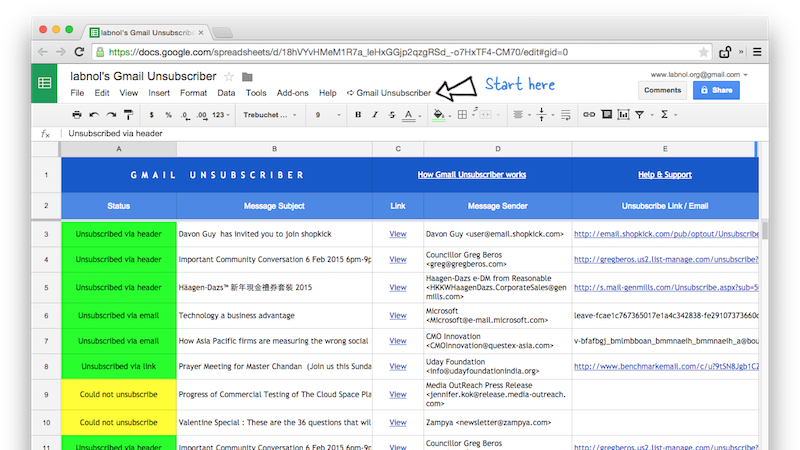Open the Chrome hamburger menu
Image resolution: width=800 pixels, height=450 pixels.
click(x=757, y=52)
